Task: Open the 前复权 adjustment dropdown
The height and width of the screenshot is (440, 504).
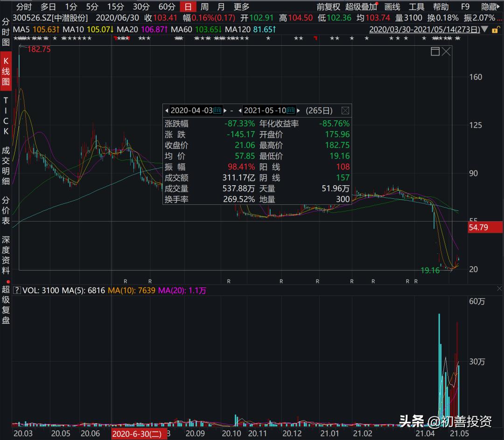Action: (328, 7)
